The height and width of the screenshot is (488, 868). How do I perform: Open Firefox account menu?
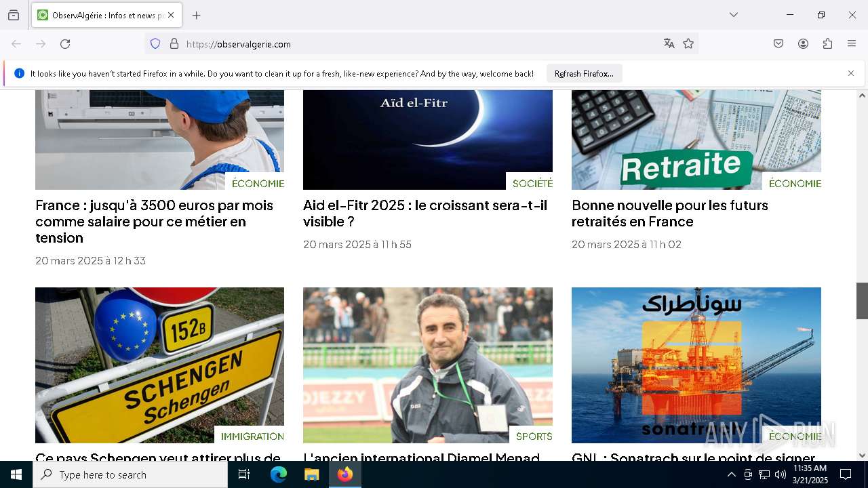click(803, 44)
